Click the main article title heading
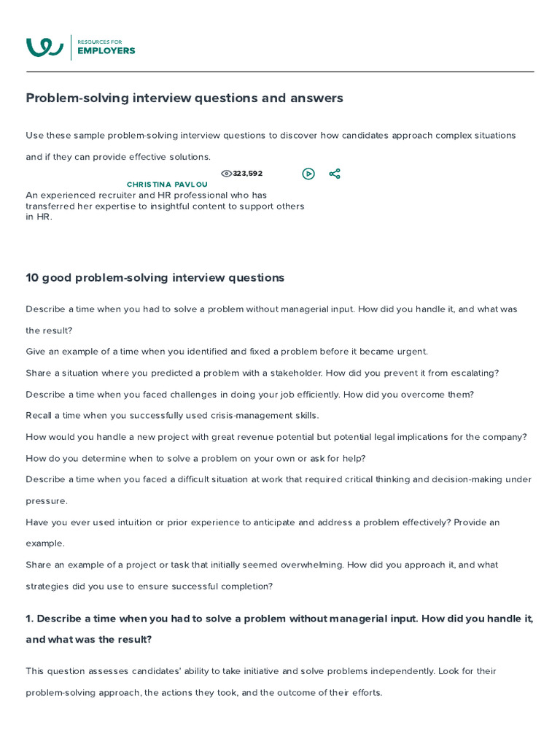Image resolution: width=560 pixels, height=747 pixels. coord(184,98)
